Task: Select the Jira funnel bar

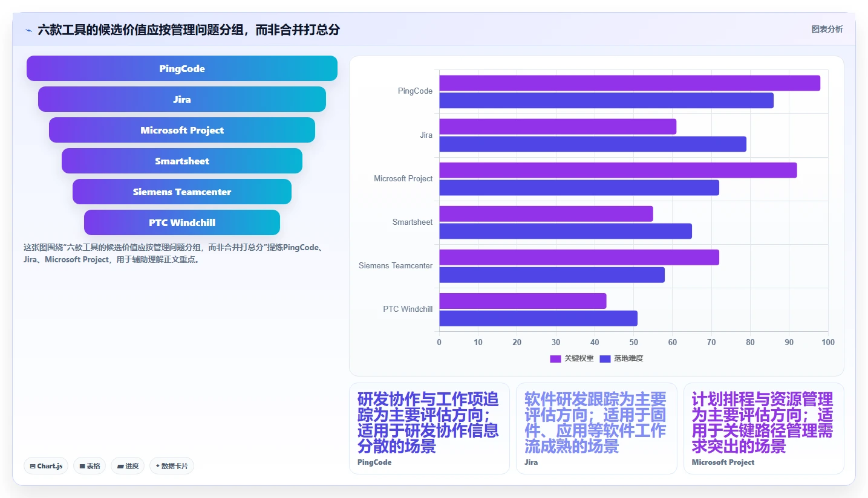Action: pos(182,99)
